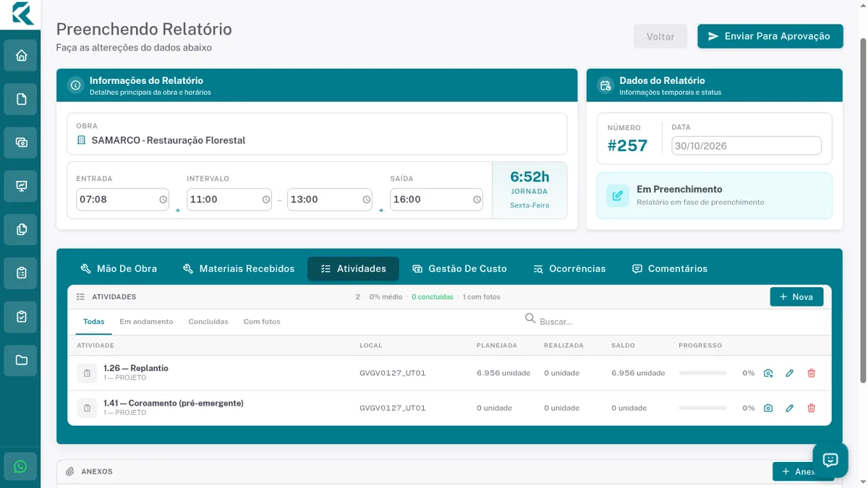Click the clock icon in Entrada field

163,200
